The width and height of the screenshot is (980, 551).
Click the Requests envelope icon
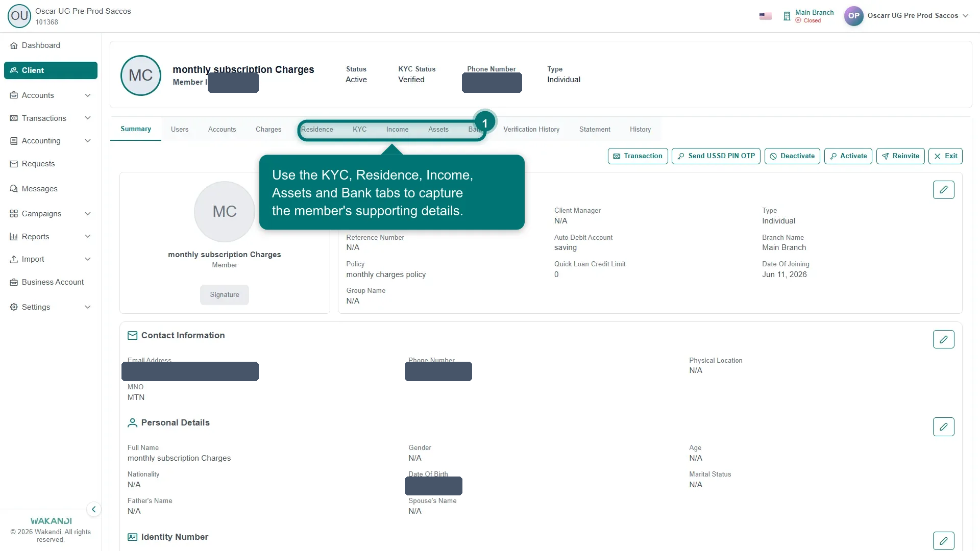coord(14,164)
